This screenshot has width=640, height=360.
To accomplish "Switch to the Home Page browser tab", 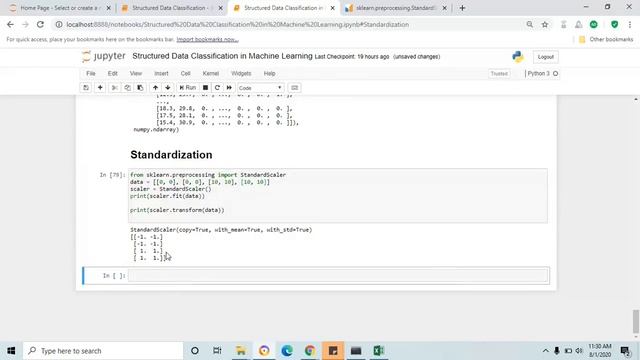I will pos(60,8).
